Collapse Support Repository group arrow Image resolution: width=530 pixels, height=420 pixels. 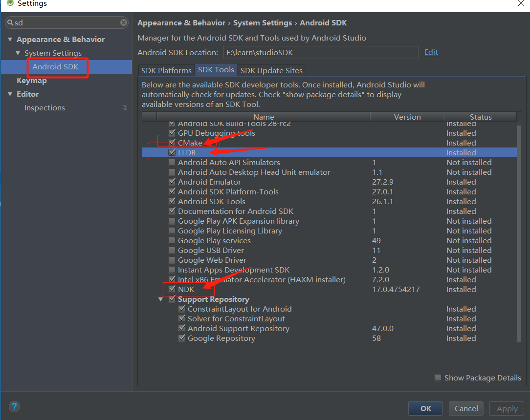pos(161,299)
